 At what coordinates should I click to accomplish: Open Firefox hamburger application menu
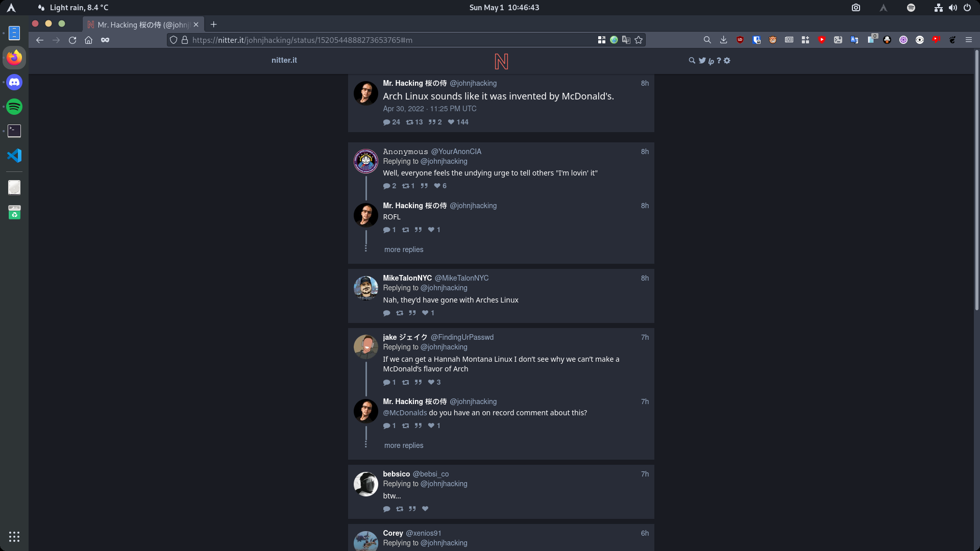pos(968,40)
